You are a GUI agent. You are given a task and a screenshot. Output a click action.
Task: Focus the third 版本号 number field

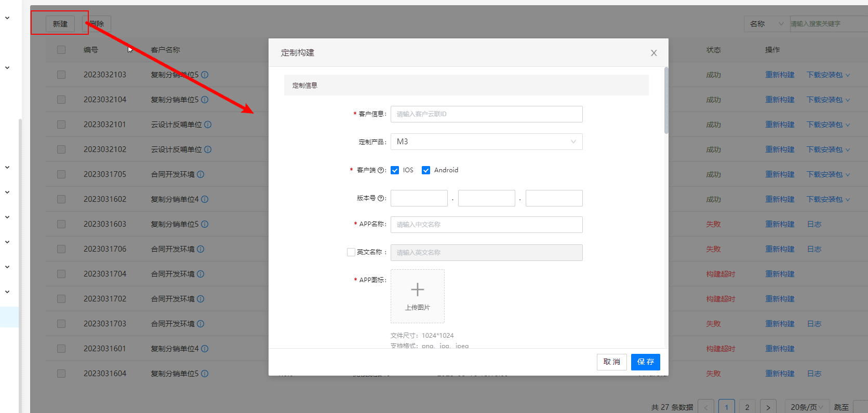[x=554, y=198]
